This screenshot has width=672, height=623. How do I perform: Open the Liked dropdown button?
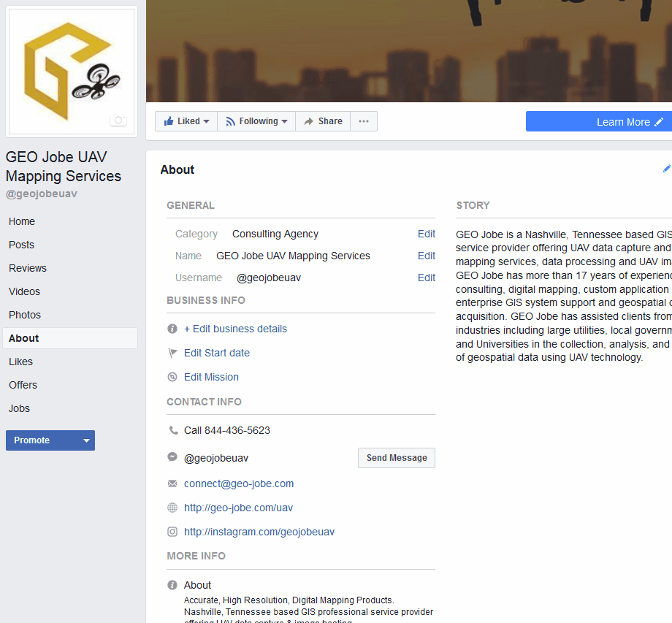[186, 121]
